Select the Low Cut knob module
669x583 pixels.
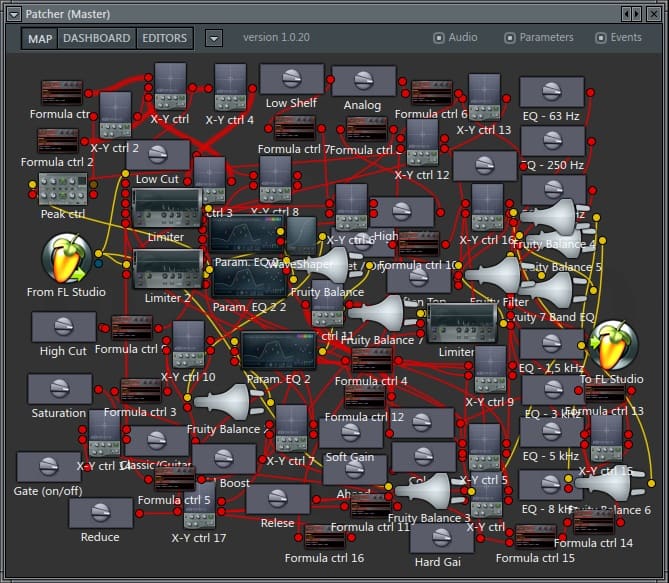click(x=157, y=155)
